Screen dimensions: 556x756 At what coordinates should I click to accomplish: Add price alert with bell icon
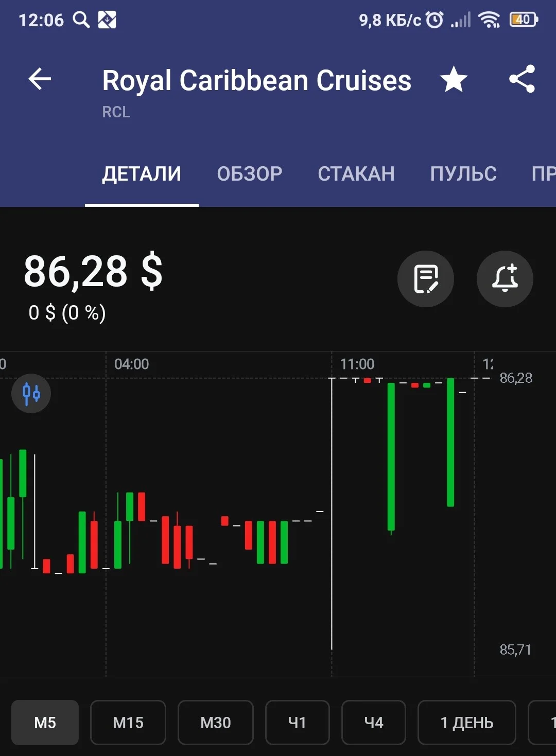(505, 279)
